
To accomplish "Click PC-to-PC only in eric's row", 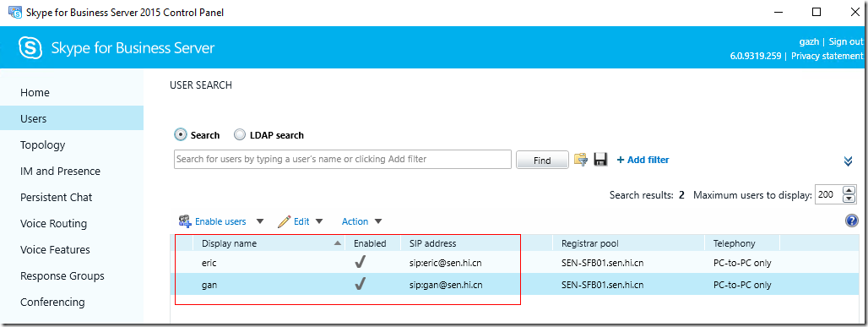I will pos(742,263).
